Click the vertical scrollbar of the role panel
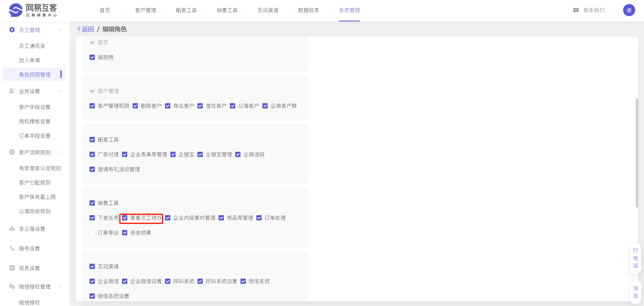The height and width of the screenshot is (306, 644). tap(637, 153)
